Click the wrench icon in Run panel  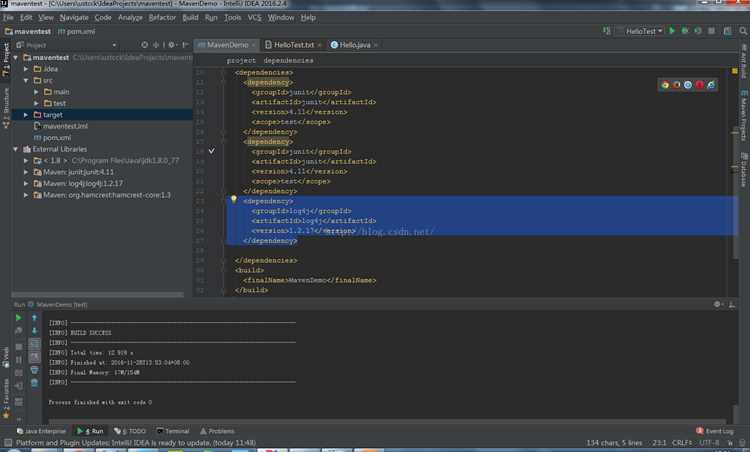pos(19,331)
